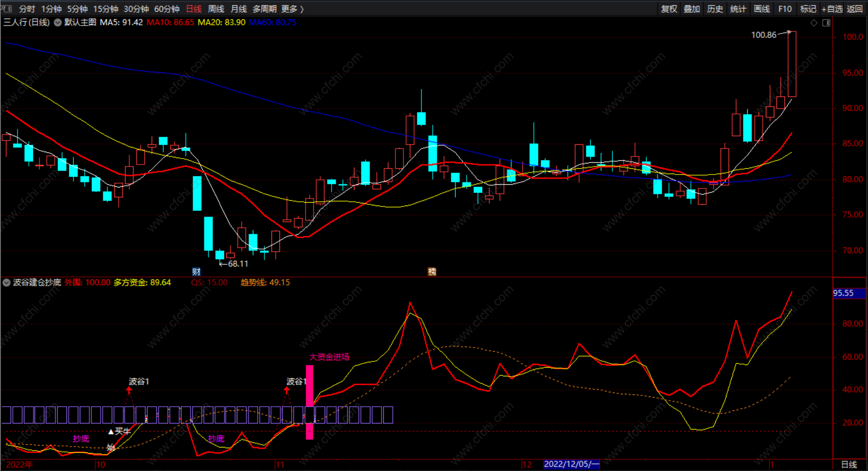This screenshot has width=868, height=471.
Task: Click the 2022/12/05/一 date label
Action: [x=572, y=464]
